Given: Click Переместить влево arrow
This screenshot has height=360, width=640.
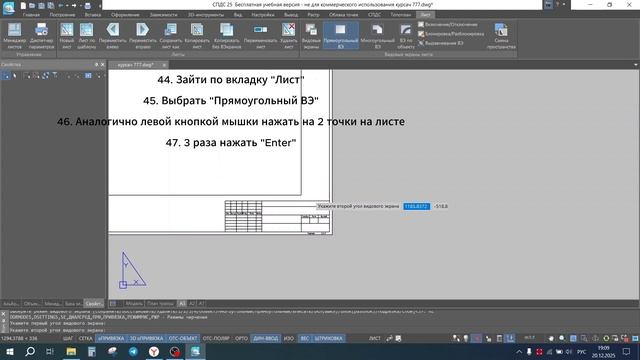Looking at the screenshot, I should 113,36.
